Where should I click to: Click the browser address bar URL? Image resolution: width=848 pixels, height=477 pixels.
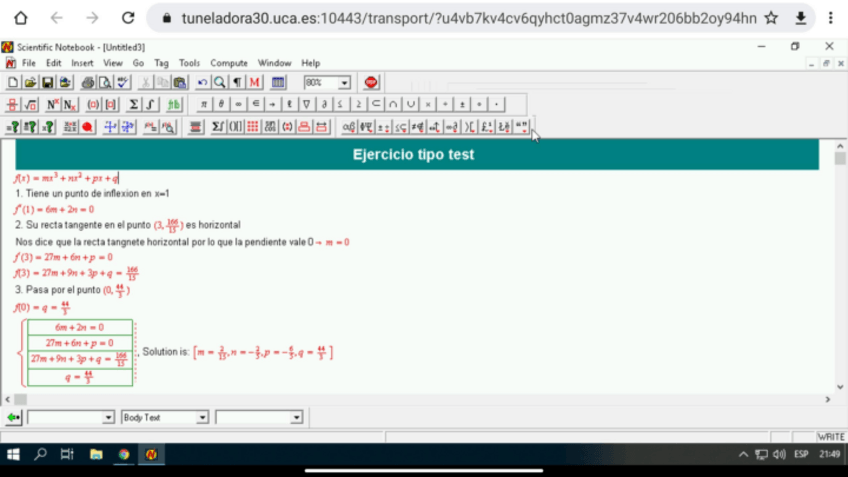(469, 18)
